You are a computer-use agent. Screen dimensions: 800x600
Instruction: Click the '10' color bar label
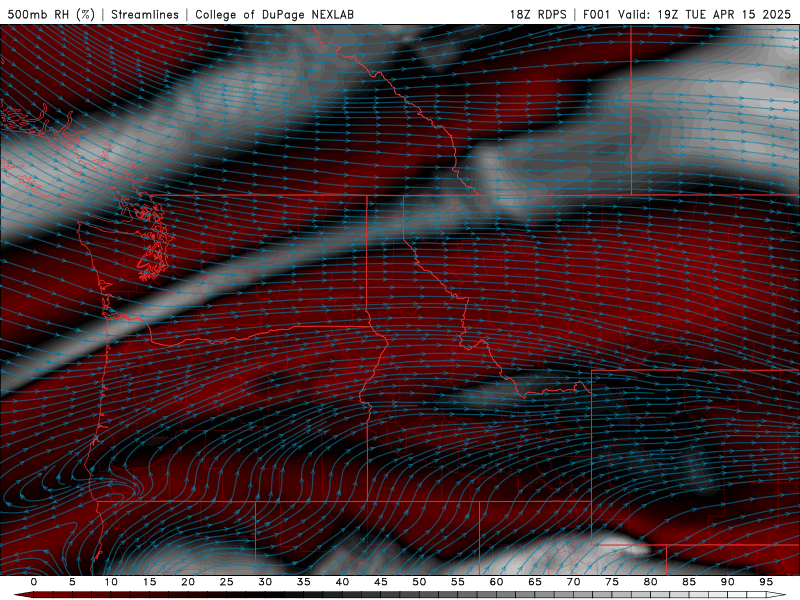[111, 582]
